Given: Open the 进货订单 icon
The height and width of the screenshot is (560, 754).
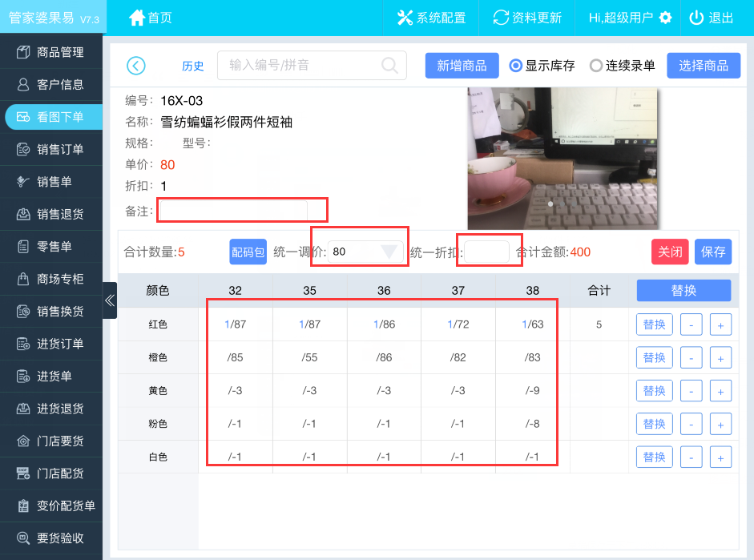Looking at the screenshot, I should tap(23, 344).
